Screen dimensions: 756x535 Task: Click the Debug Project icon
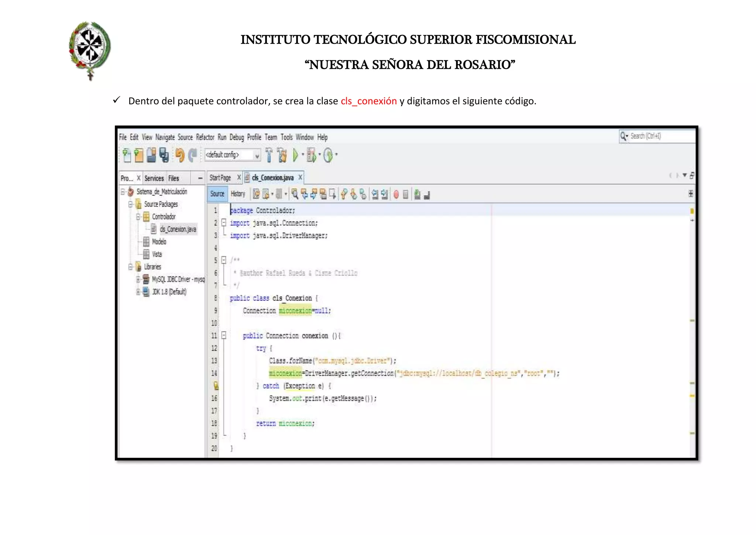311,155
